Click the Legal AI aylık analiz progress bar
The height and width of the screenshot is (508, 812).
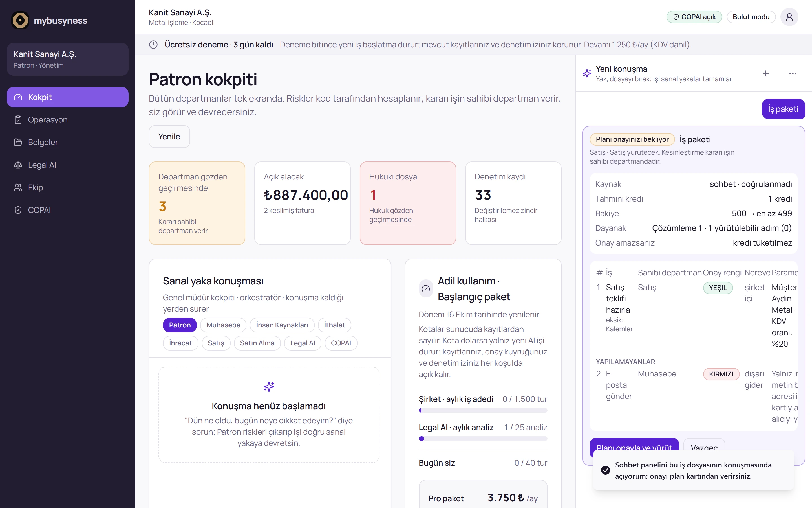click(483, 439)
